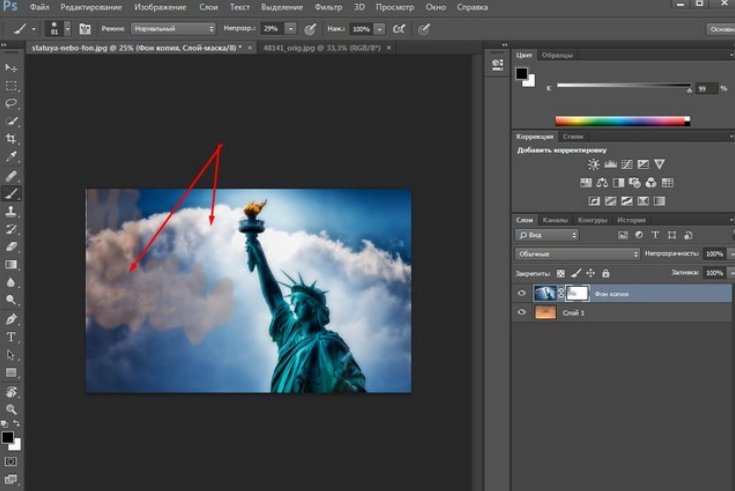Select the Zoom tool

pos(11,409)
